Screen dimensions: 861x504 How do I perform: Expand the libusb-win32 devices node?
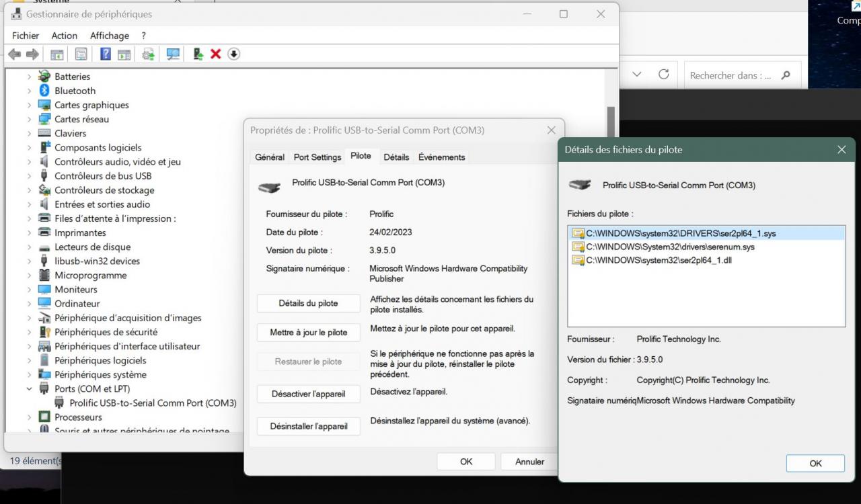[x=29, y=261]
